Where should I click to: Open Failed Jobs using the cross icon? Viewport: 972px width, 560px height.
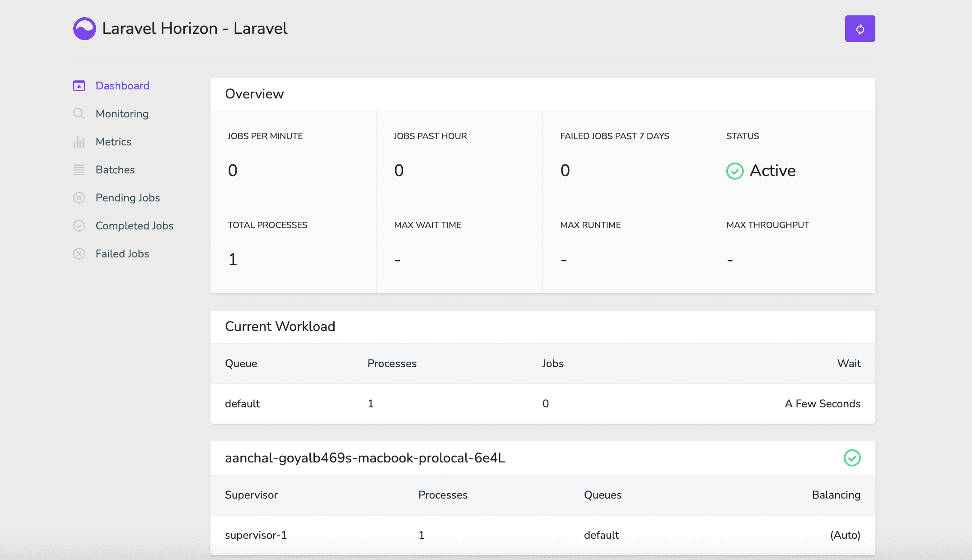click(x=79, y=253)
